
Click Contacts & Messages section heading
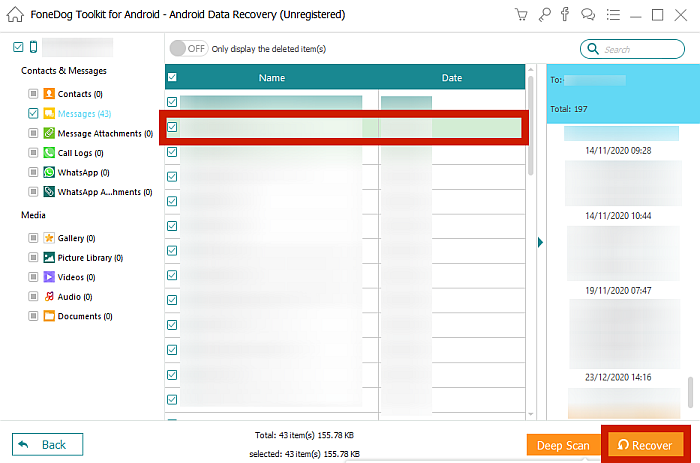[x=64, y=71]
